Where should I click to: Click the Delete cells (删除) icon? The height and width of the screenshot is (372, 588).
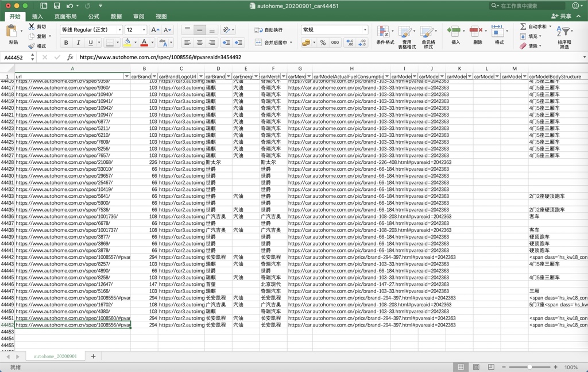tap(476, 32)
